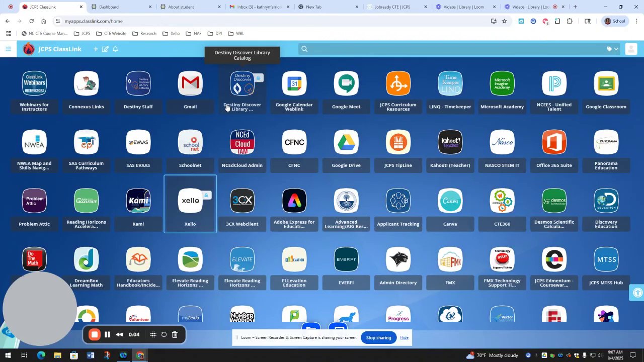Open FMX app tile
This screenshot has height=362, width=644.
[450, 267]
